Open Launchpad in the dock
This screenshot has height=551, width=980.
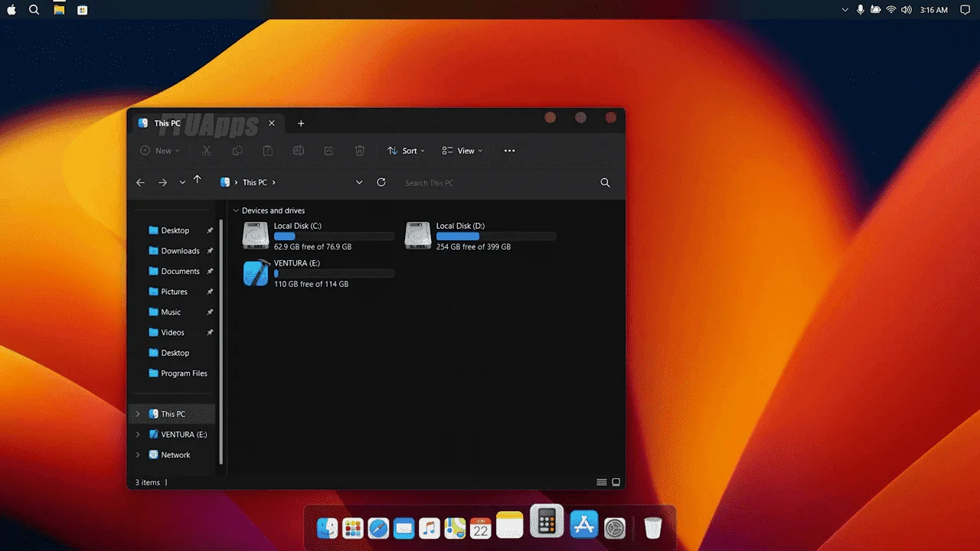pos(353,528)
